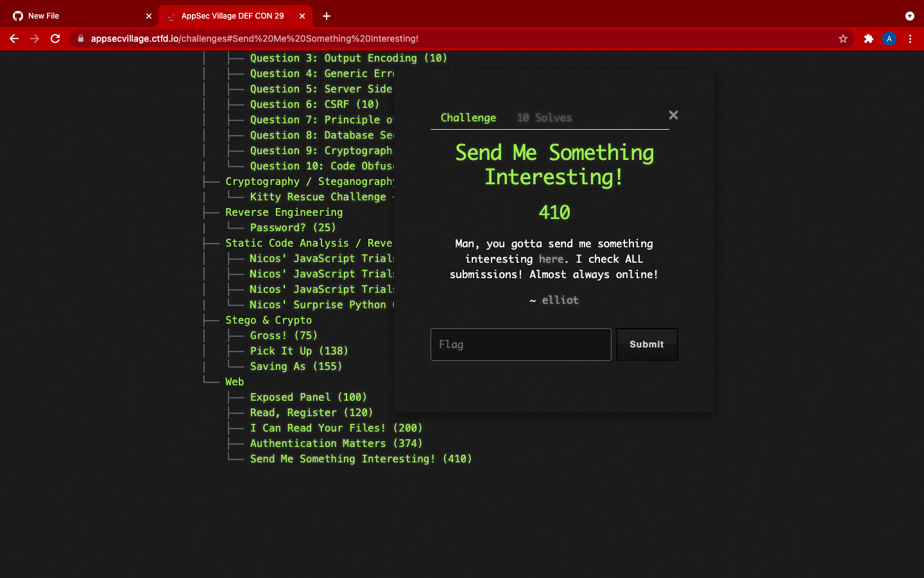
Task: Open Question 10: Code Obfuscation challenge
Action: pyautogui.click(x=321, y=166)
